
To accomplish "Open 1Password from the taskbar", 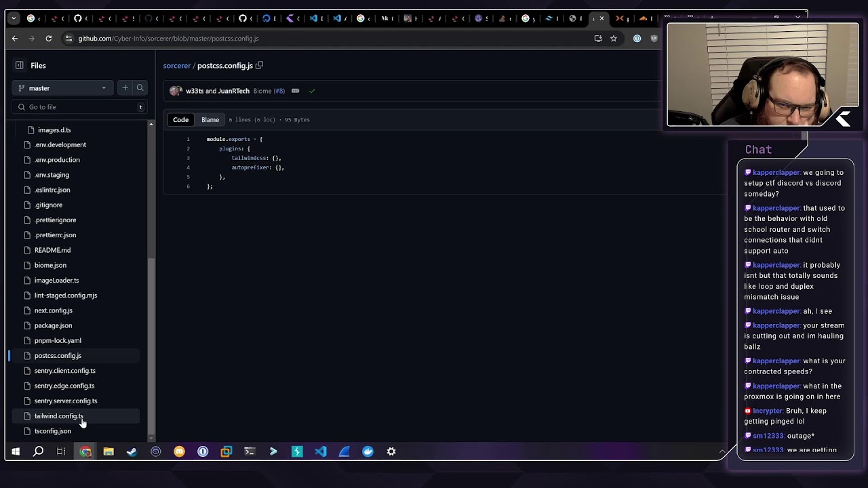I will pos(203,451).
